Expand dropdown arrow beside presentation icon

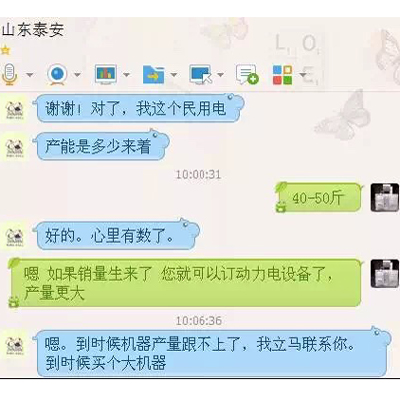point(126,74)
